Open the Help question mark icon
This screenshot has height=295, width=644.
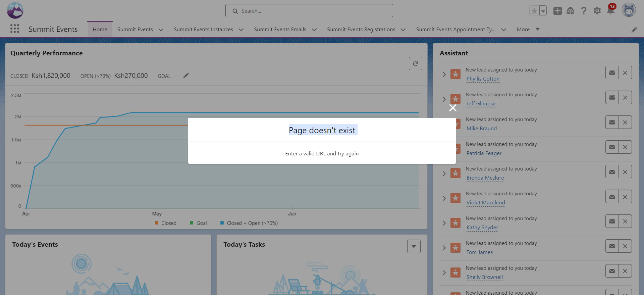click(x=584, y=11)
